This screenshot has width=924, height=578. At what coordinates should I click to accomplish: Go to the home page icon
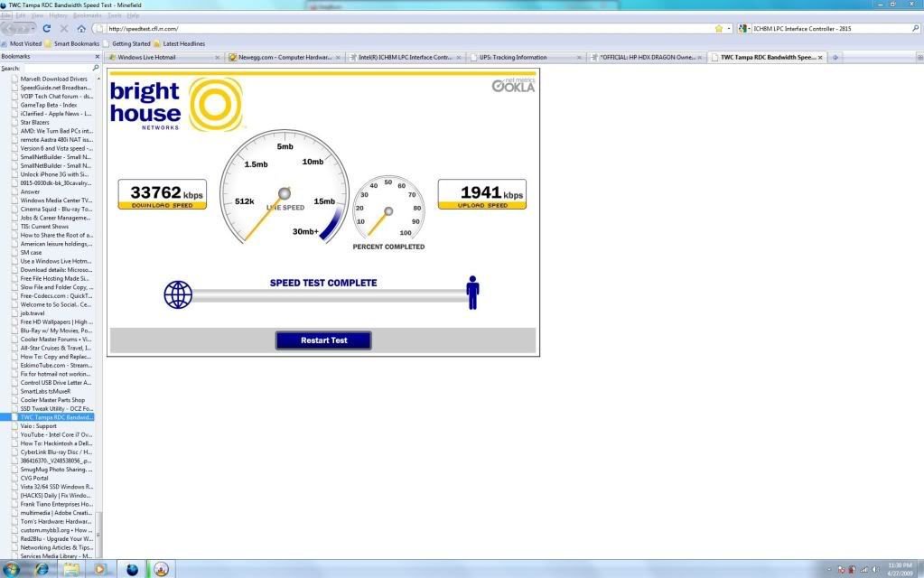pos(81,28)
